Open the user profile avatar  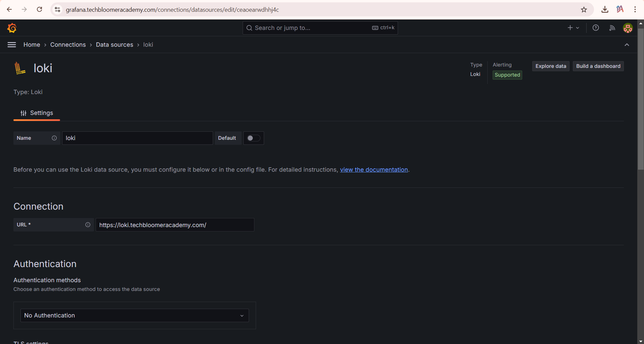[628, 28]
